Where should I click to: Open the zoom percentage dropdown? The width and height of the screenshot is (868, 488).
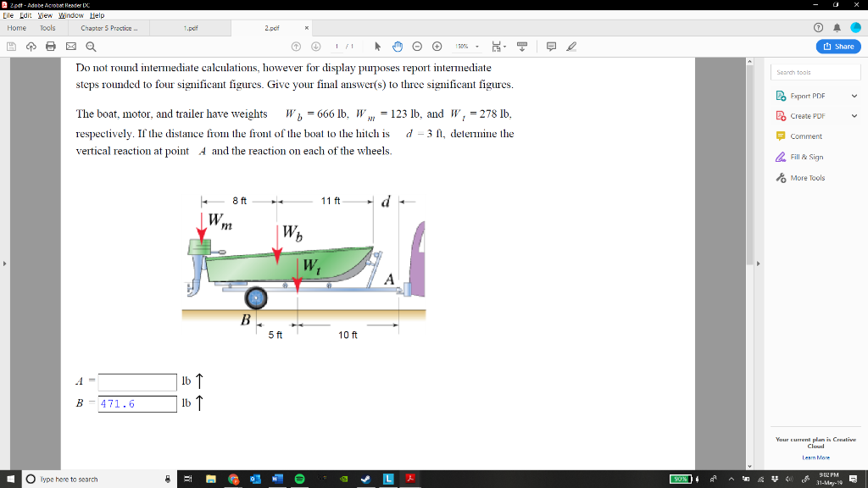point(477,47)
